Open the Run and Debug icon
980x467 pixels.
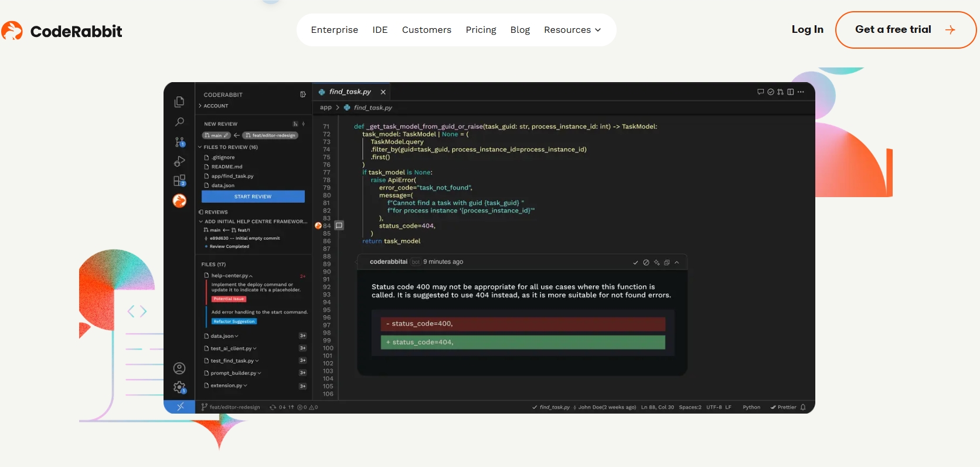coord(179,161)
